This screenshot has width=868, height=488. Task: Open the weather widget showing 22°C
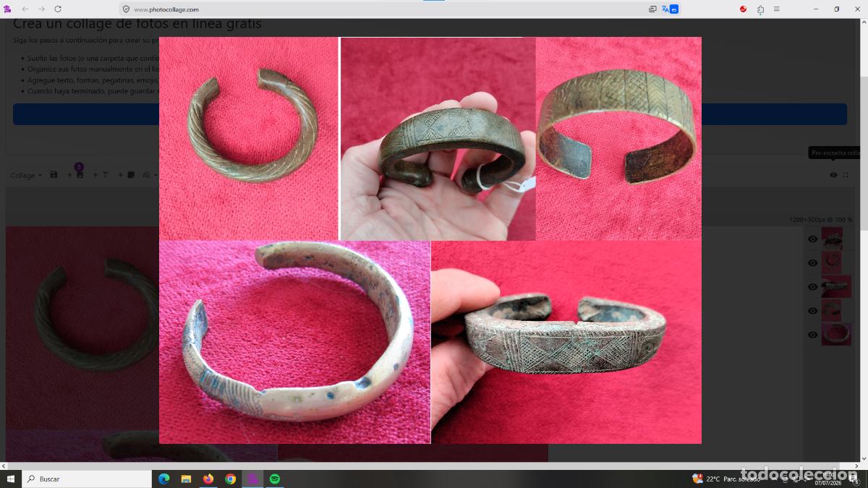point(726,479)
